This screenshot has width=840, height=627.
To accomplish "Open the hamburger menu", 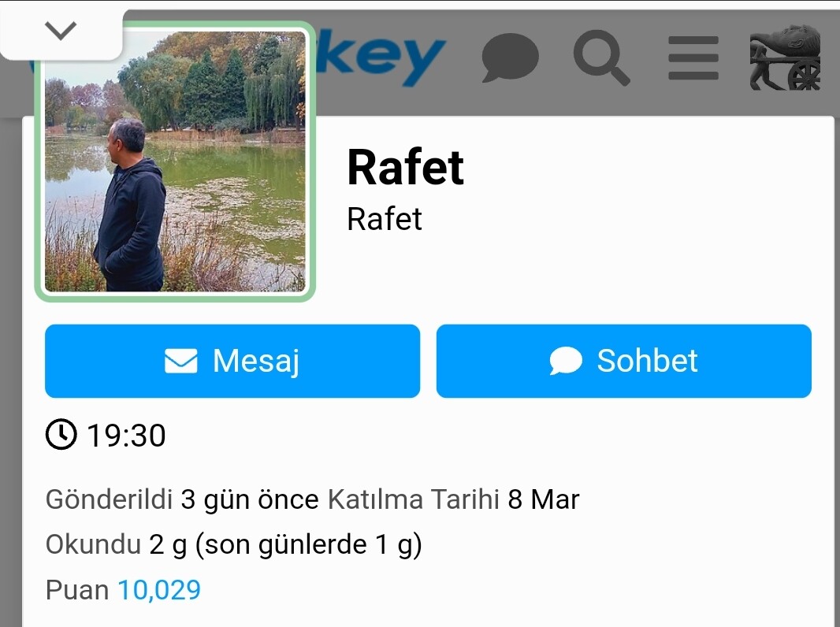I will 693,58.
